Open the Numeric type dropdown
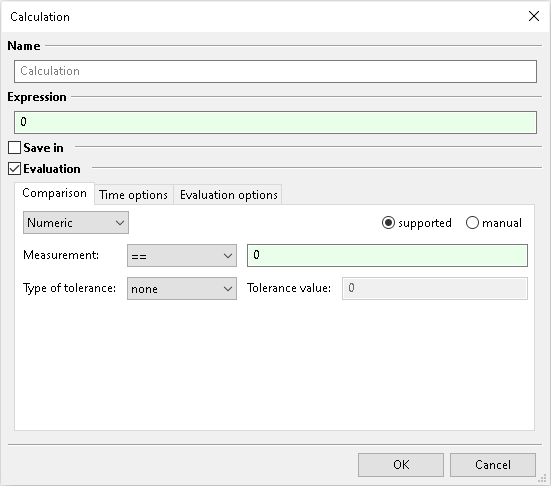This screenshot has width=551, height=486. pos(76,222)
